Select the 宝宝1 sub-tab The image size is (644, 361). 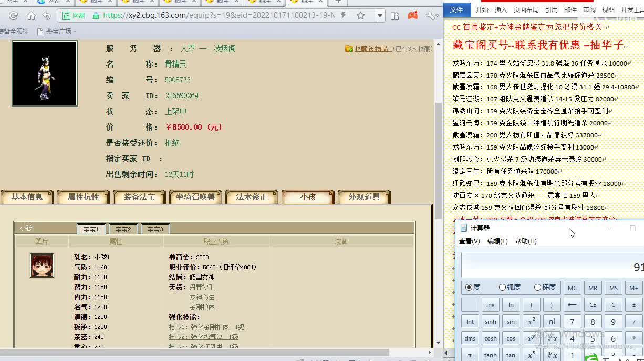coord(91,229)
